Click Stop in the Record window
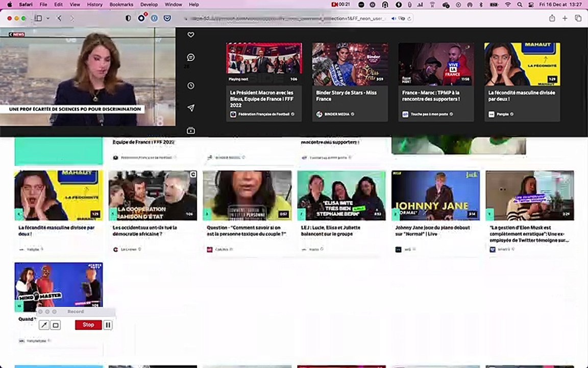This screenshot has width=588, height=368. (x=88, y=325)
